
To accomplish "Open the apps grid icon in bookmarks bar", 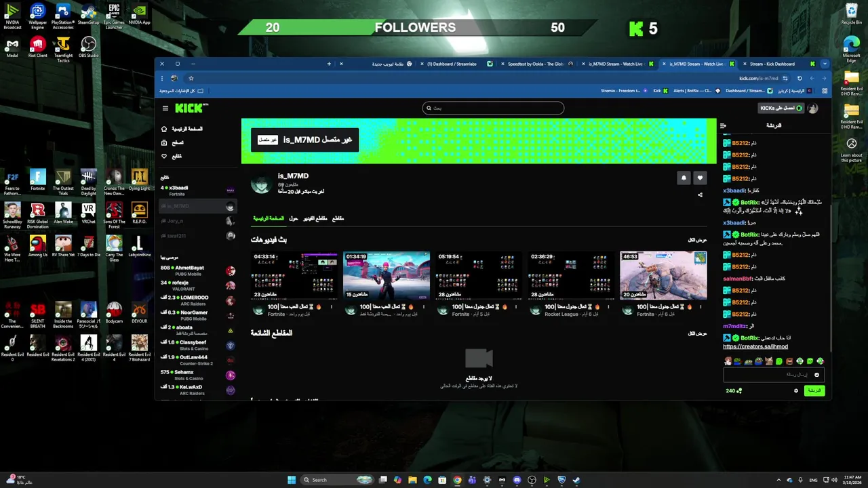I will point(825,91).
